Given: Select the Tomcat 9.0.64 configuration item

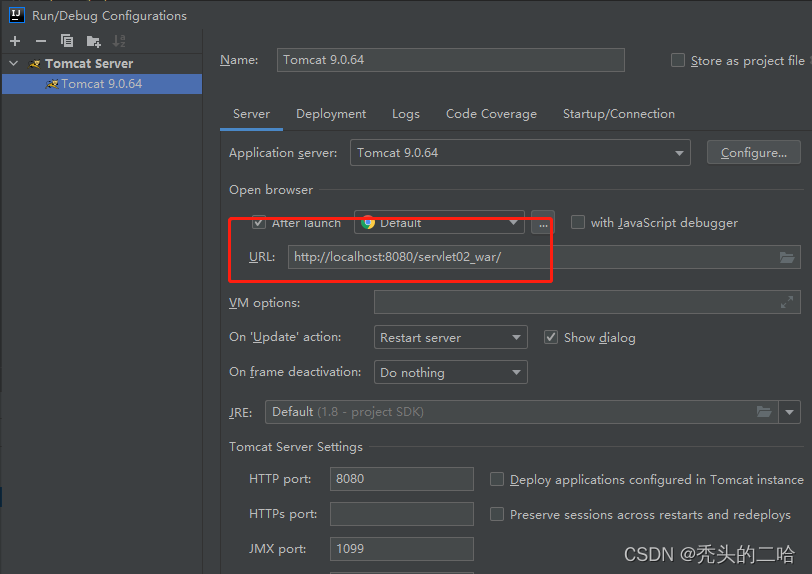Looking at the screenshot, I should (102, 84).
